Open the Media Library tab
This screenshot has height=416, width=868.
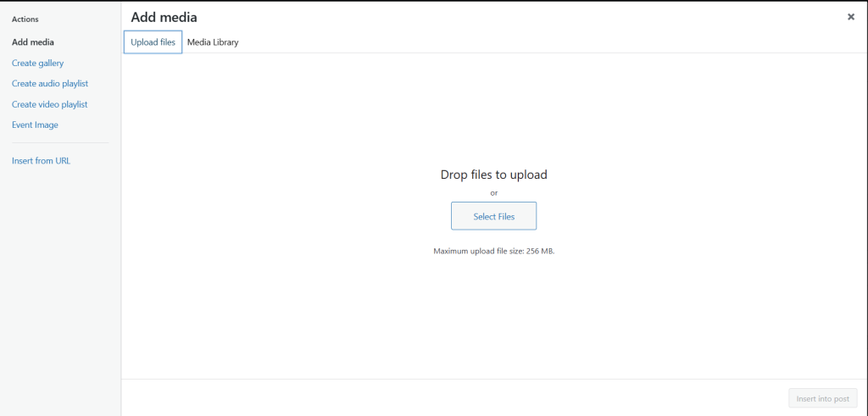[x=213, y=42]
